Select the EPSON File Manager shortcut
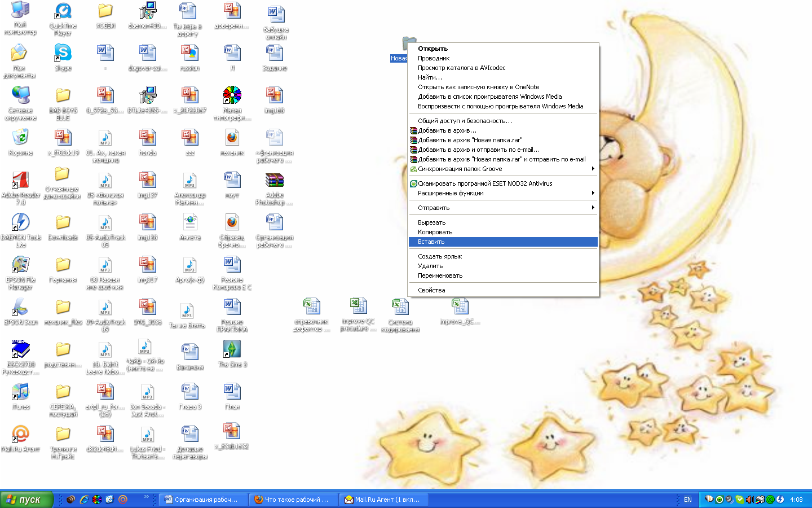 coord(21,273)
